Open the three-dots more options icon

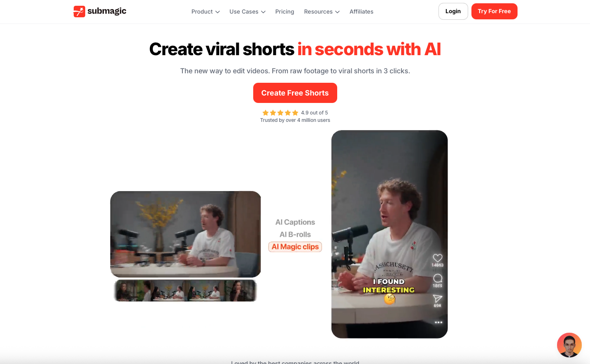pos(438,322)
